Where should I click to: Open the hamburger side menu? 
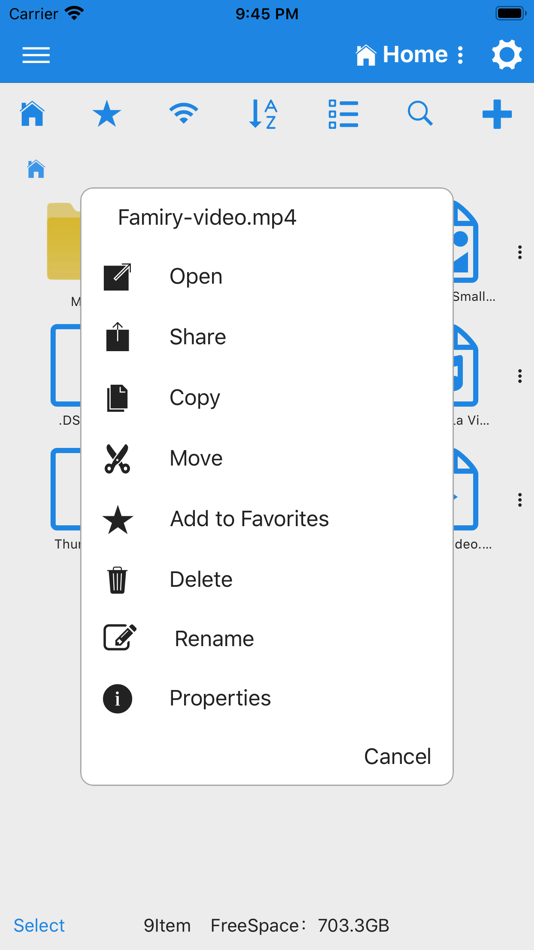(36, 55)
